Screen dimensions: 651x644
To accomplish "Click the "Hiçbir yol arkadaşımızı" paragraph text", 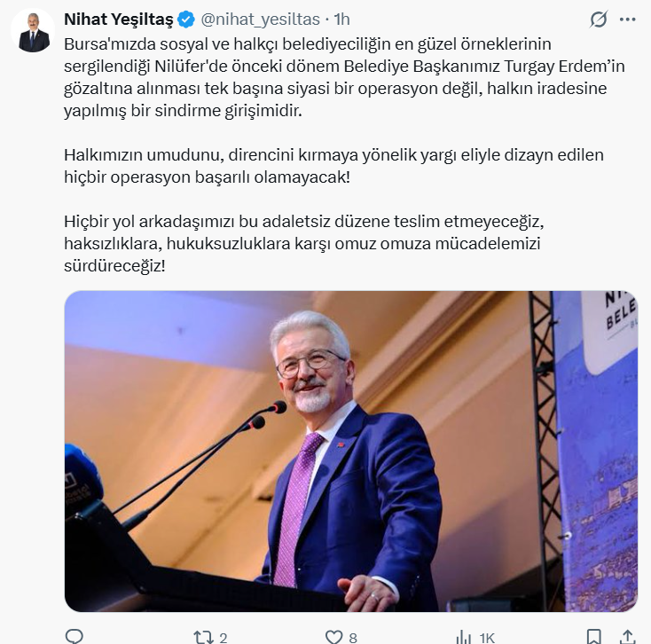I will pos(304,244).
